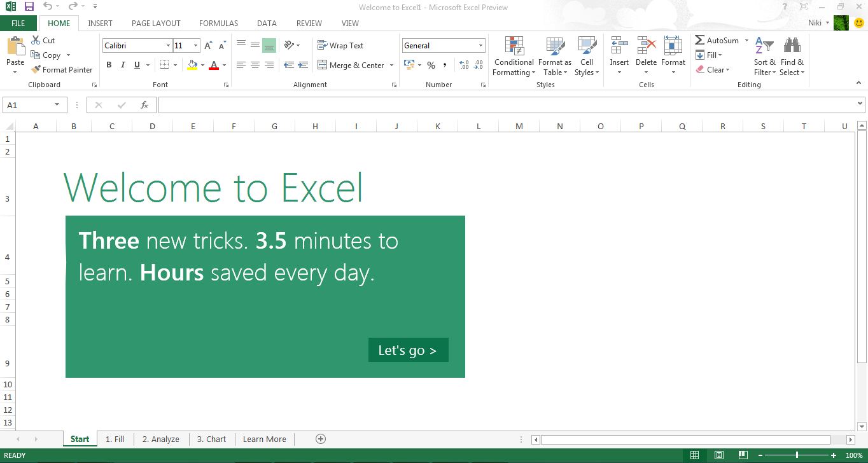Expand the font size dropdown
Viewport: 868px width, 463px height.
point(195,46)
